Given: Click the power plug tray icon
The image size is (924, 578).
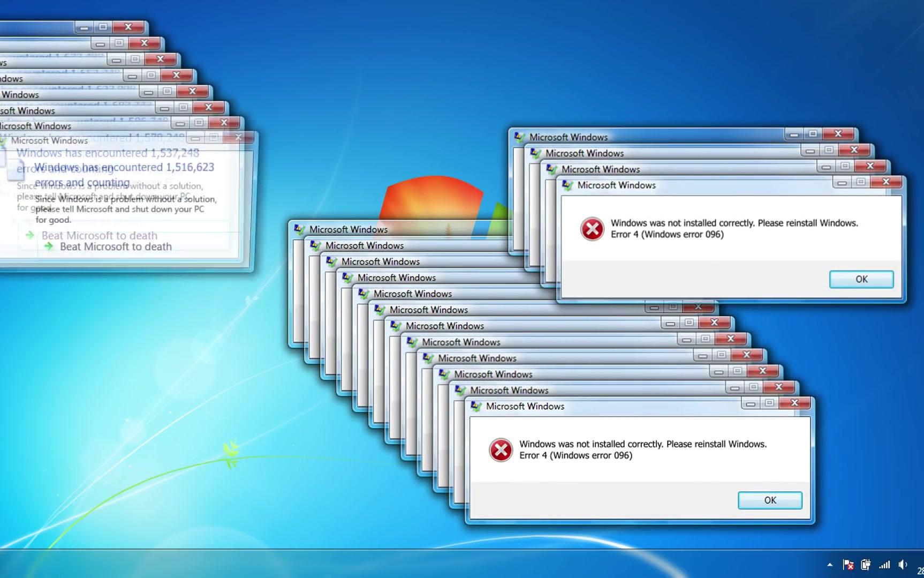Looking at the screenshot, I should coord(866,564).
